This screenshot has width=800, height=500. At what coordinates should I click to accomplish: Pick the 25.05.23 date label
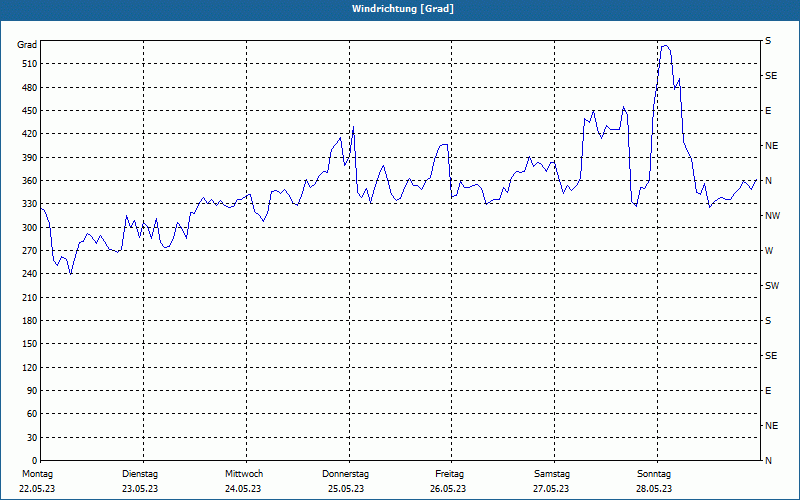(x=346, y=489)
